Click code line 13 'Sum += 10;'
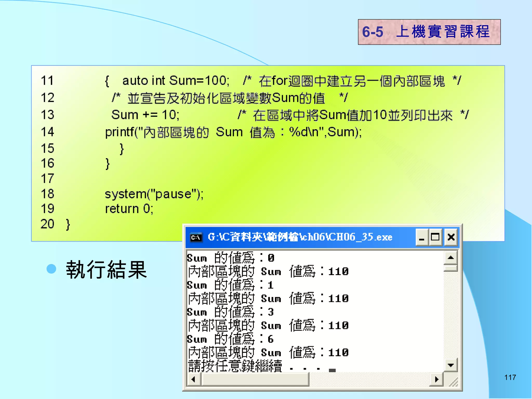The width and height of the screenshot is (532, 399). click(145, 115)
